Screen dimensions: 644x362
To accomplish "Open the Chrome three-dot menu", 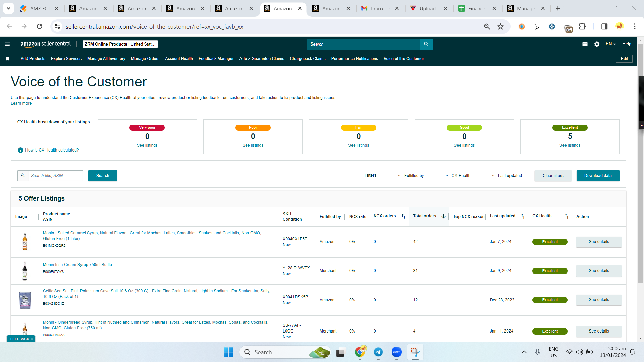I will tap(635, 26).
